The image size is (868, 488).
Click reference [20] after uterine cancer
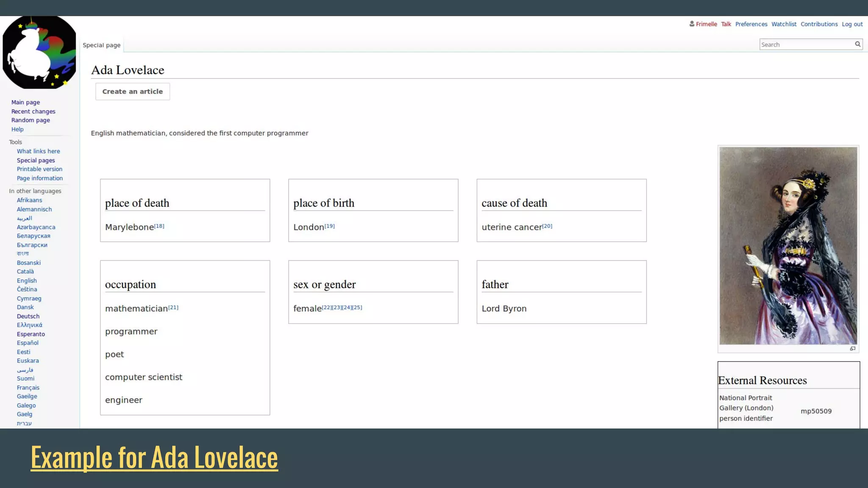click(x=547, y=226)
